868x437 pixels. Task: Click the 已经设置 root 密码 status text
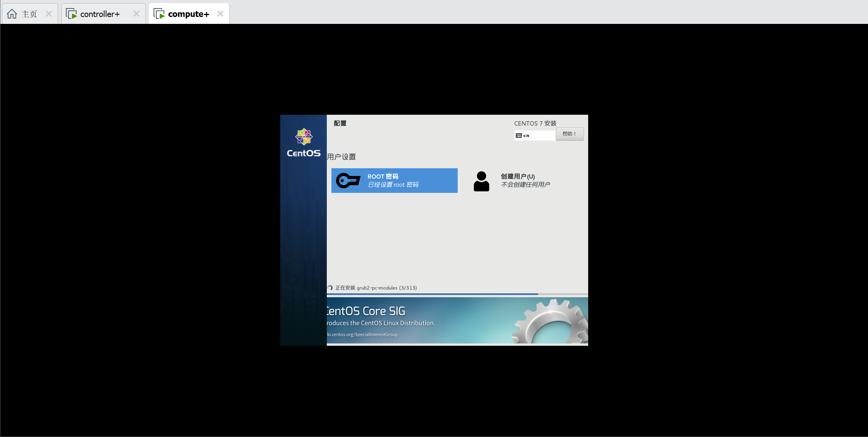pyautogui.click(x=393, y=185)
